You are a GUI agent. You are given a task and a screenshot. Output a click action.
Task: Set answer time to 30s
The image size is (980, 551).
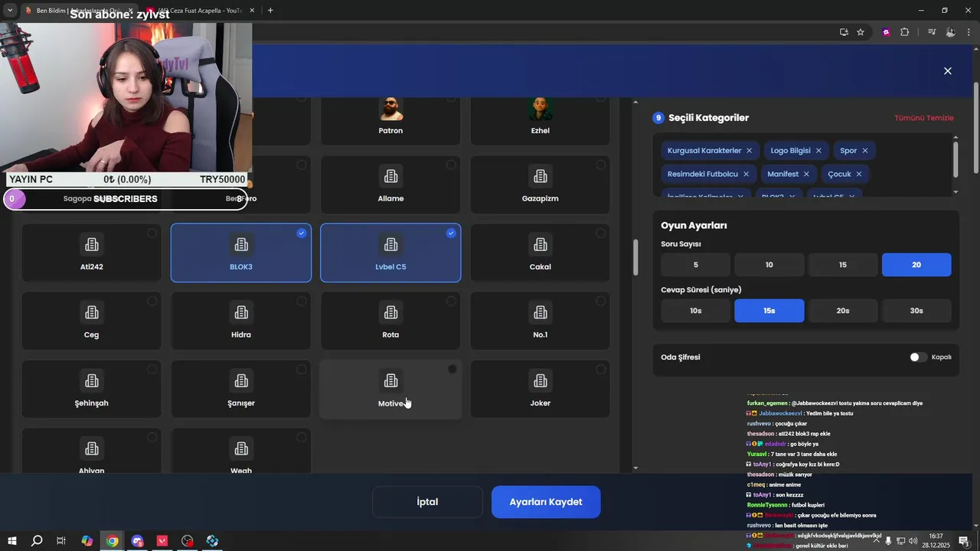[x=916, y=311]
